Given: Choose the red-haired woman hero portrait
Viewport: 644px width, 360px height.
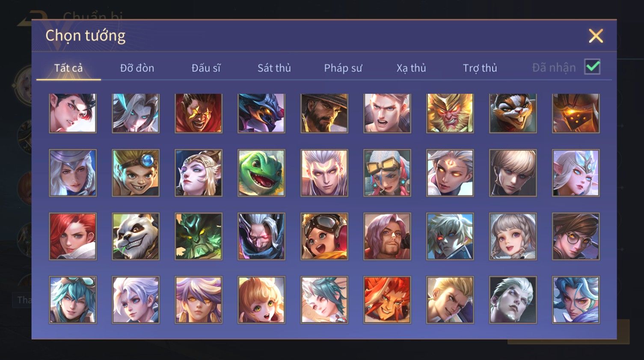Looking at the screenshot, I should pos(73,236).
